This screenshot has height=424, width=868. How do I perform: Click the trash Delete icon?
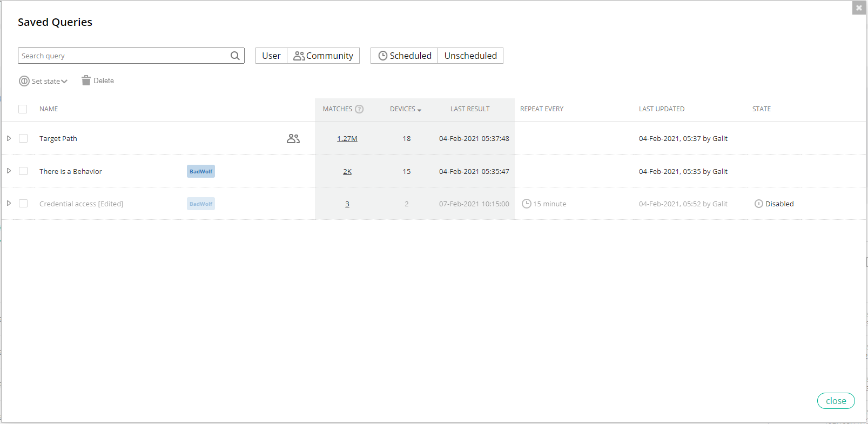(86, 80)
